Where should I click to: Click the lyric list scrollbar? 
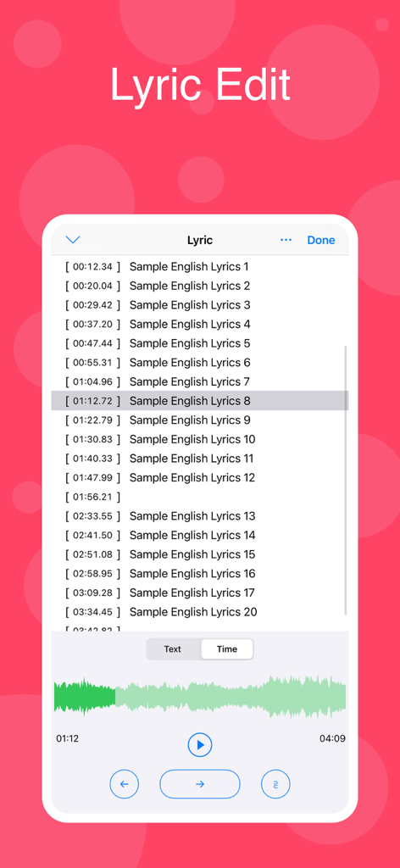[x=346, y=481]
